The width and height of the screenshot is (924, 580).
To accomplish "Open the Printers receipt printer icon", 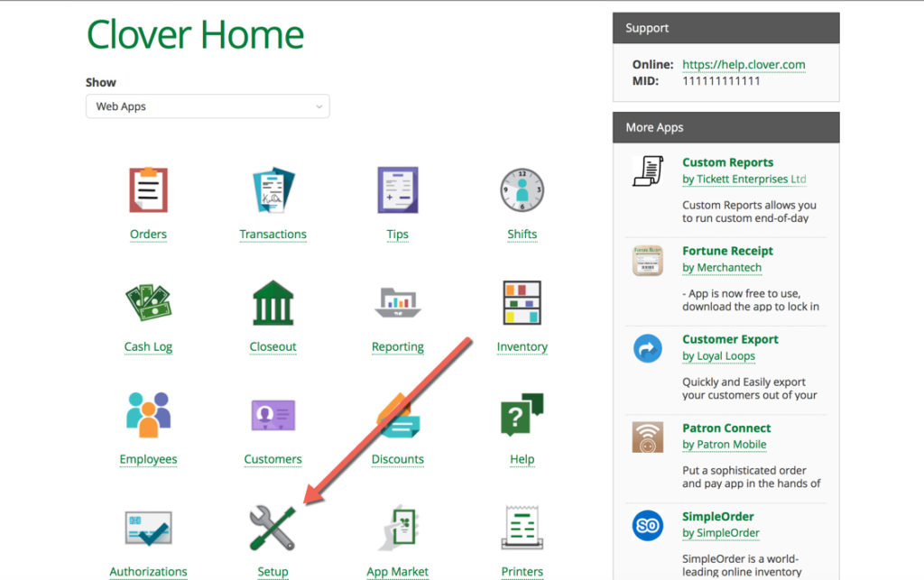I will (522, 528).
